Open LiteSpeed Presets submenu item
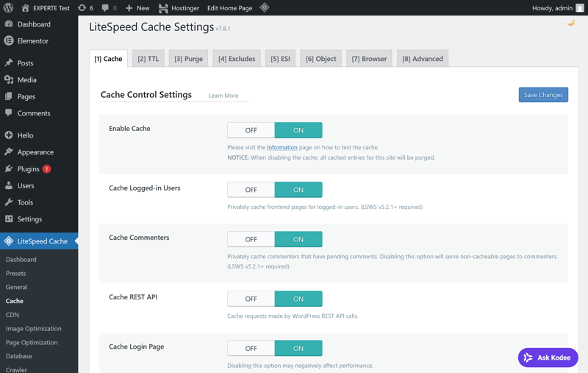 [x=15, y=273]
